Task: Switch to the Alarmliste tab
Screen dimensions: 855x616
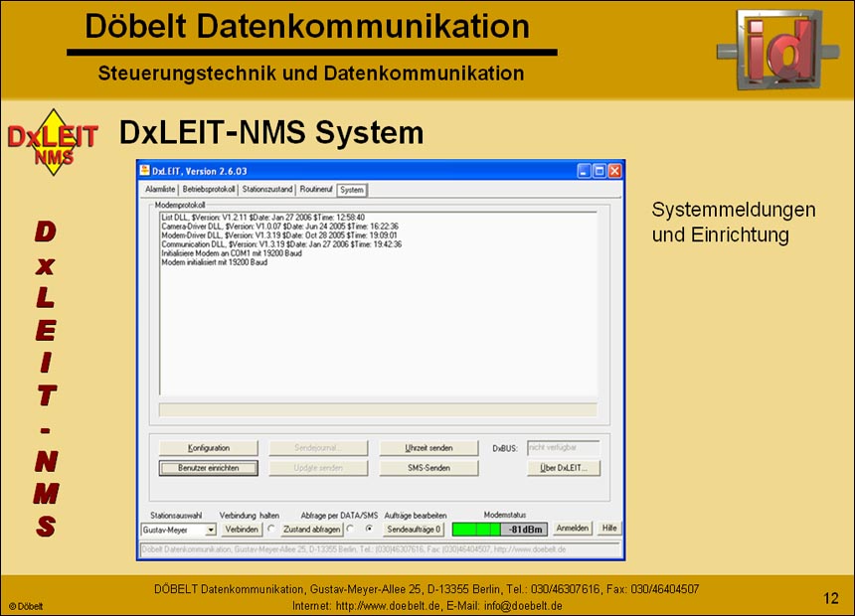Action: 160,189
